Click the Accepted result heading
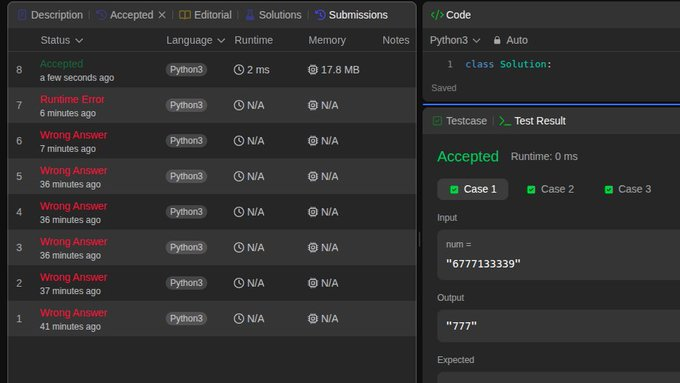 pos(468,157)
